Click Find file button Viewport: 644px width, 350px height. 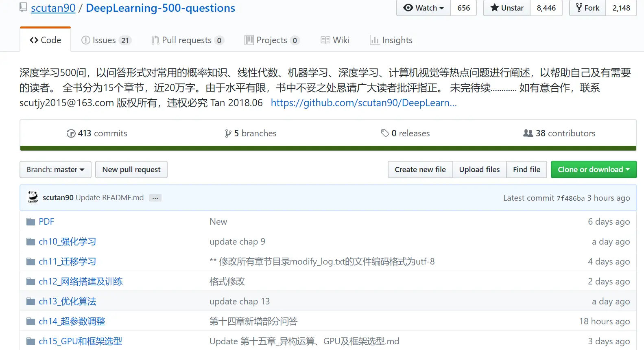pyautogui.click(x=527, y=169)
